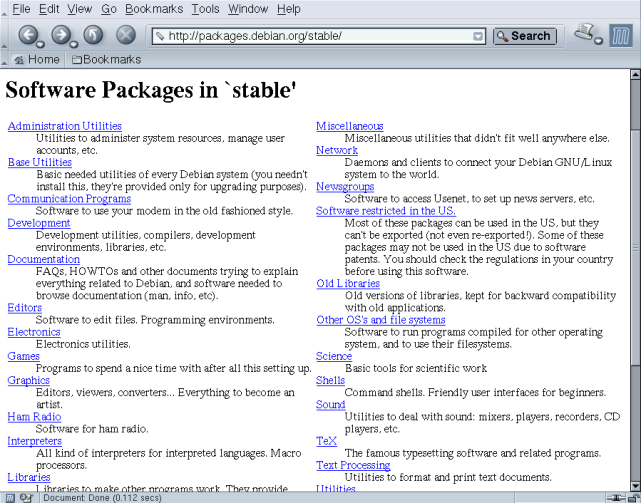The width and height of the screenshot is (641, 503).
Task: Open the Documentation link
Action: [44, 260]
